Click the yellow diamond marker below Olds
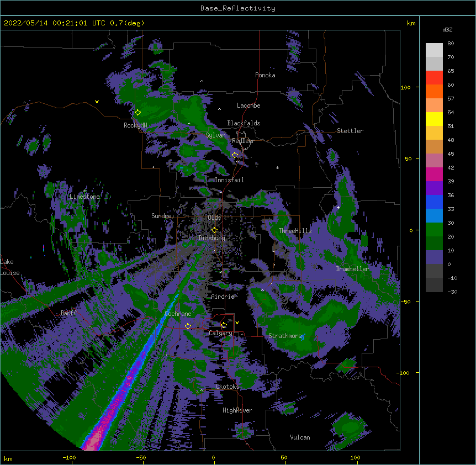Screen dimensions: 476x465 pyautogui.click(x=214, y=230)
